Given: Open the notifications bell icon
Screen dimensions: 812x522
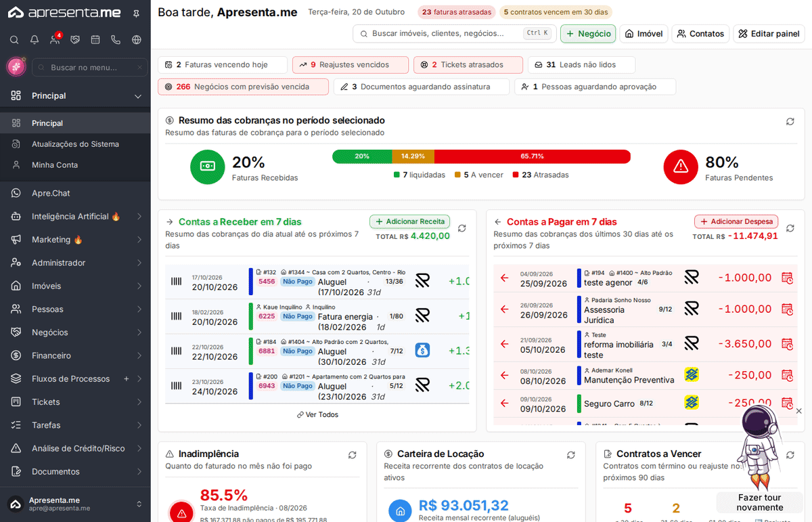Looking at the screenshot, I should (35, 40).
